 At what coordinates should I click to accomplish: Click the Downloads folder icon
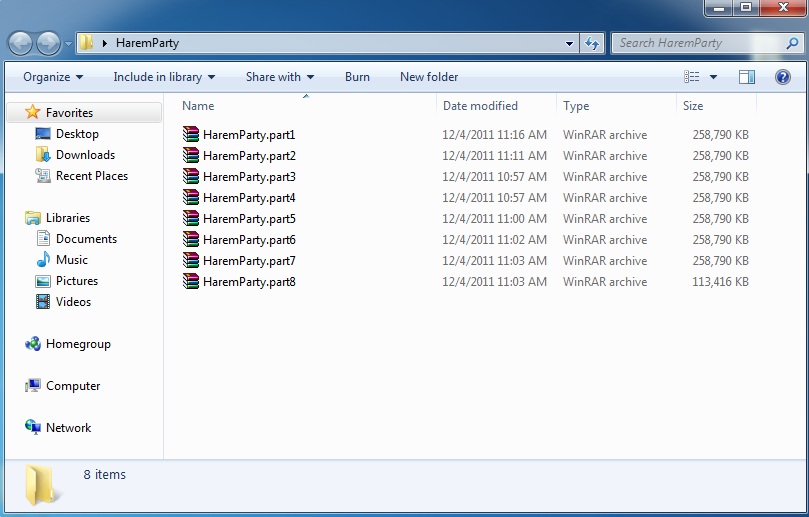[x=43, y=154]
